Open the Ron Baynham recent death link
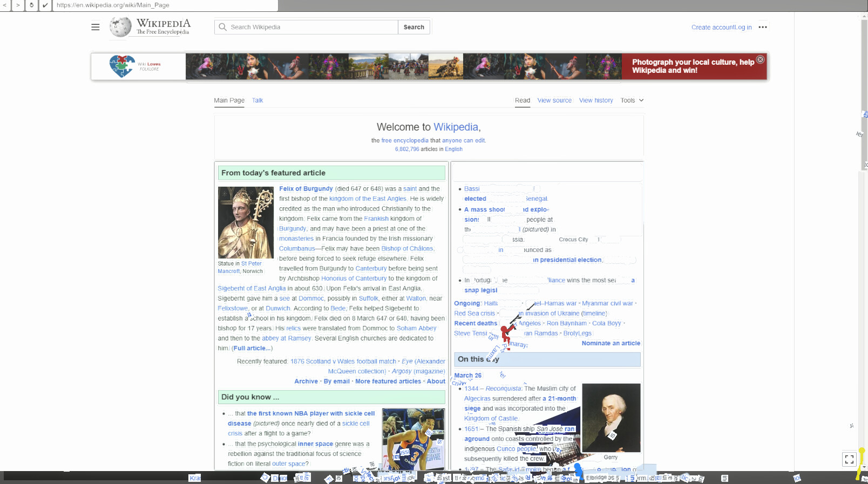This screenshot has height=484, width=868. click(567, 323)
